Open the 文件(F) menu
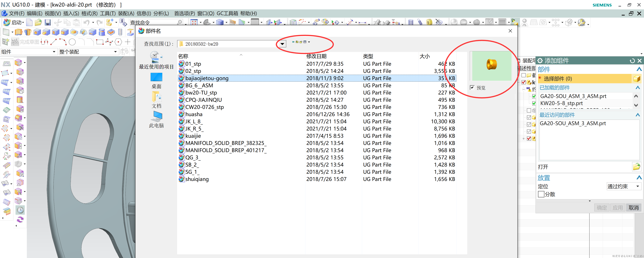Viewport: 644px width, 258px height. click(16, 14)
